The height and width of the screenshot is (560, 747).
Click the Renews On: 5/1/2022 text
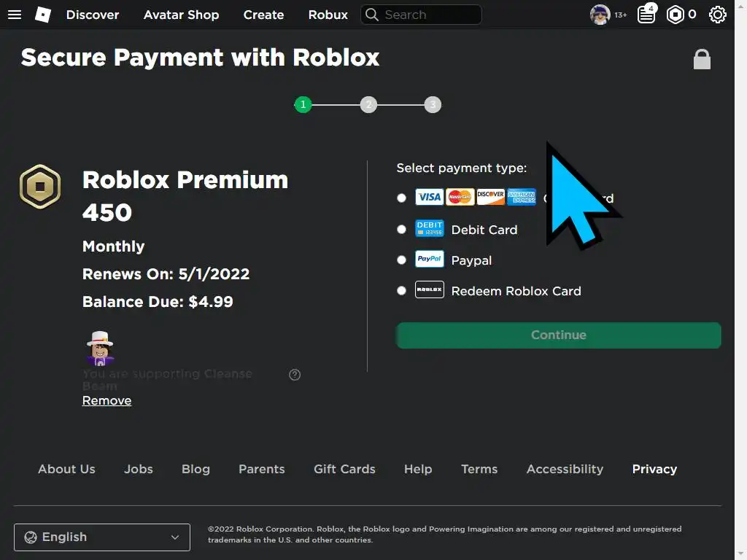point(166,274)
